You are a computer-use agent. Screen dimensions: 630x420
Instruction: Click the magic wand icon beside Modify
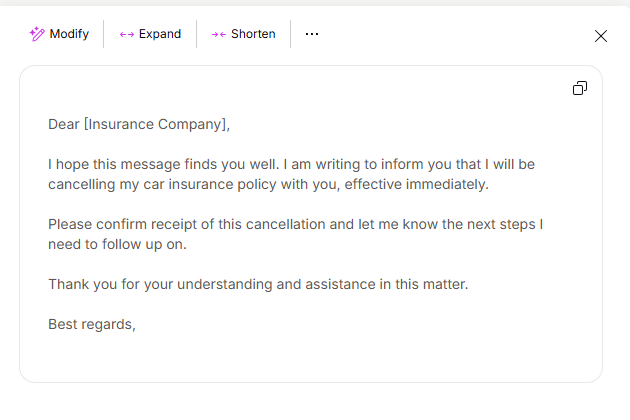pos(37,34)
